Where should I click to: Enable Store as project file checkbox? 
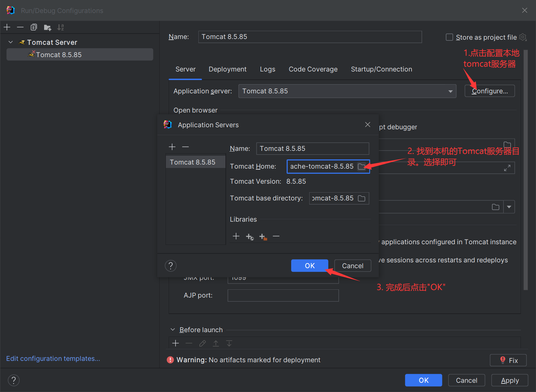(449, 37)
